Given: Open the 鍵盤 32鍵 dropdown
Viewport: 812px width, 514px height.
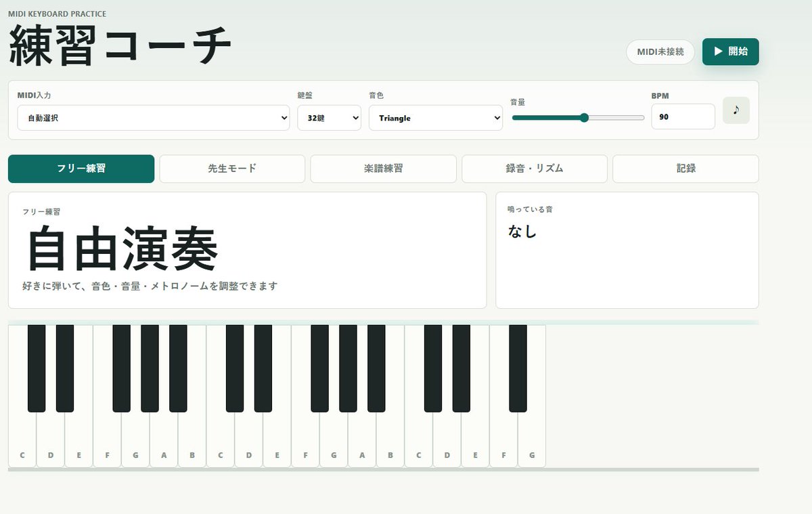Looking at the screenshot, I should 330,117.
